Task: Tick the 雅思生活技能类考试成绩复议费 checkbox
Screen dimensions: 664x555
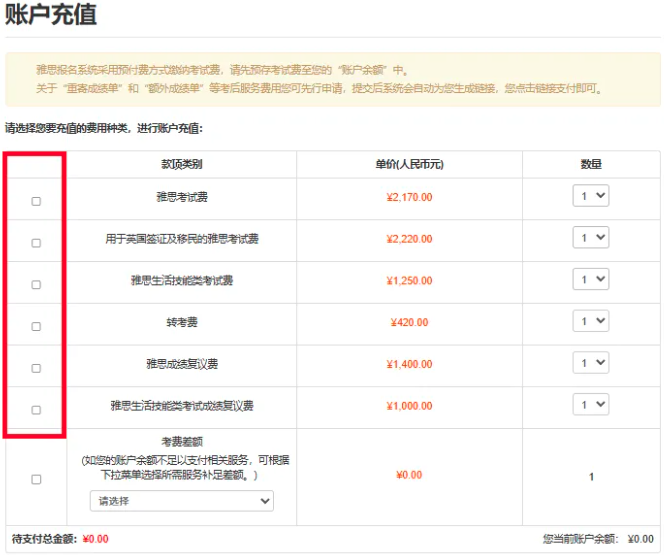Action: [36, 410]
